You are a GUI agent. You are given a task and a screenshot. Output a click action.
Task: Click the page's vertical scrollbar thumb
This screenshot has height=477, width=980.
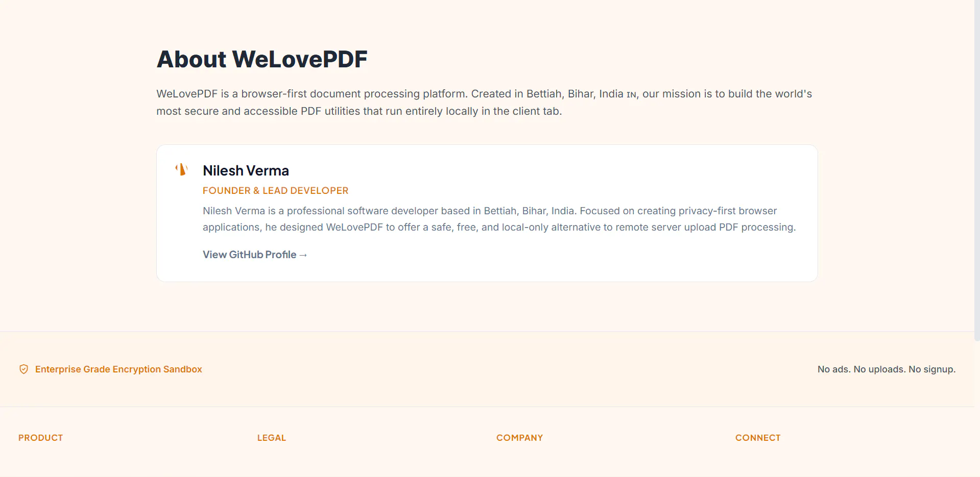click(977, 170)
